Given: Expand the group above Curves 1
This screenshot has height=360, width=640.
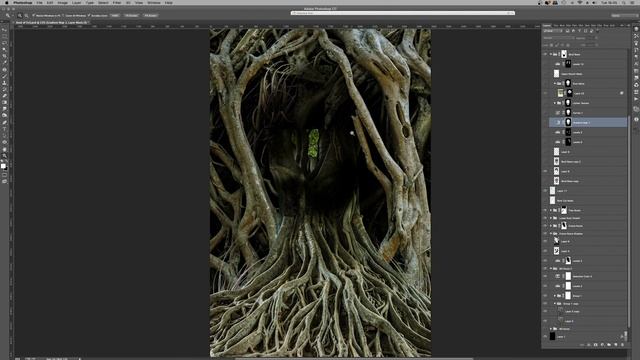Looking at the screenshot, I should click(555, 103).
